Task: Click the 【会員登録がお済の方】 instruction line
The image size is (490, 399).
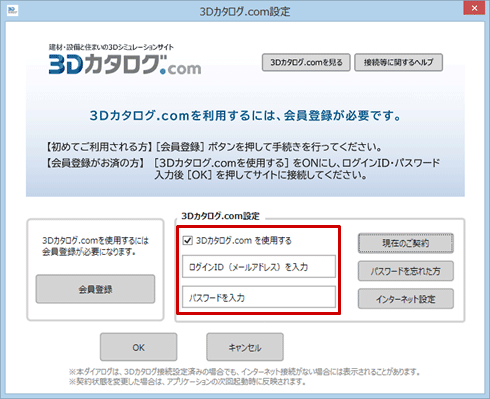Action: coord(242,169)
